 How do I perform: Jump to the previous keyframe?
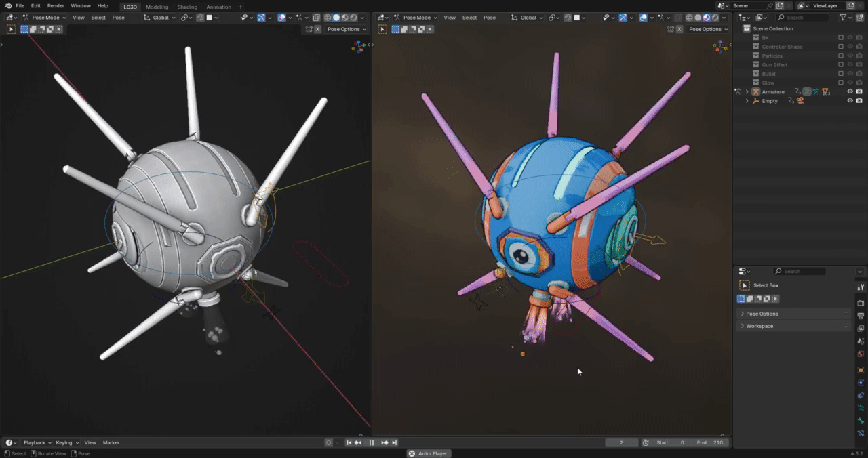click(x=358, y=442)
